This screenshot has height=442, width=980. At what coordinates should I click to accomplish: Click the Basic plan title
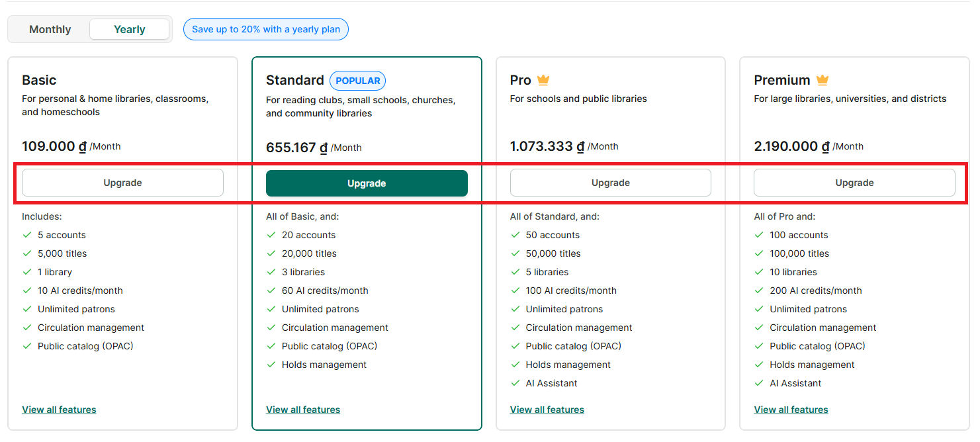pos(39,80)
